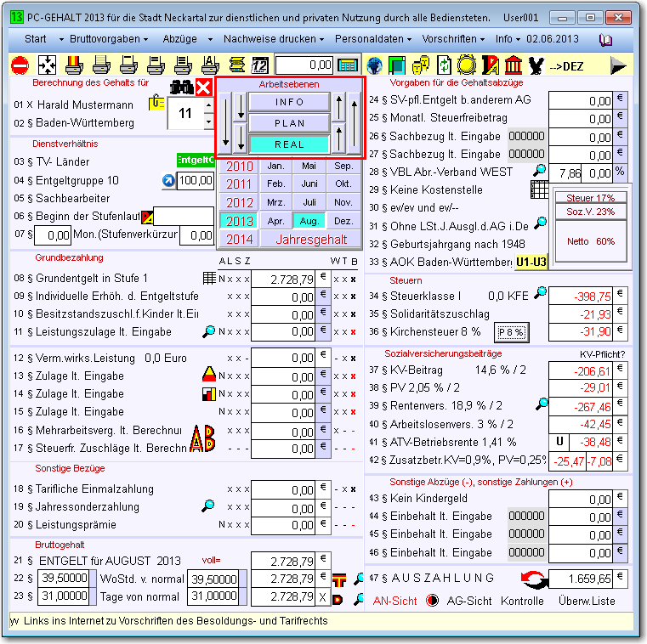Click the red stop sign toolbar icon
The width and height of the screenshot is (647, 644).
20,65
